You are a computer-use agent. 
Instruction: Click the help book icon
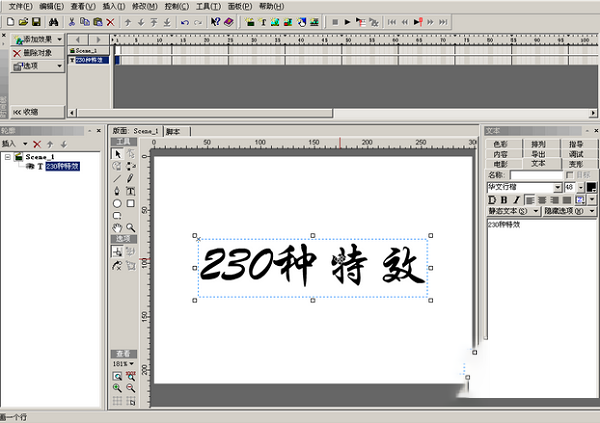click(x=228, y=22)
